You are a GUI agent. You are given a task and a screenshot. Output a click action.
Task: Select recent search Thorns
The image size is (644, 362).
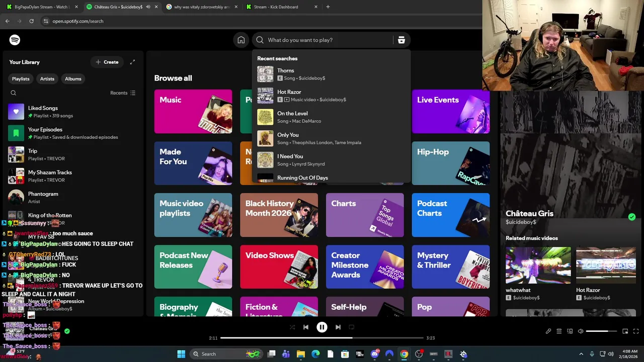332,74
